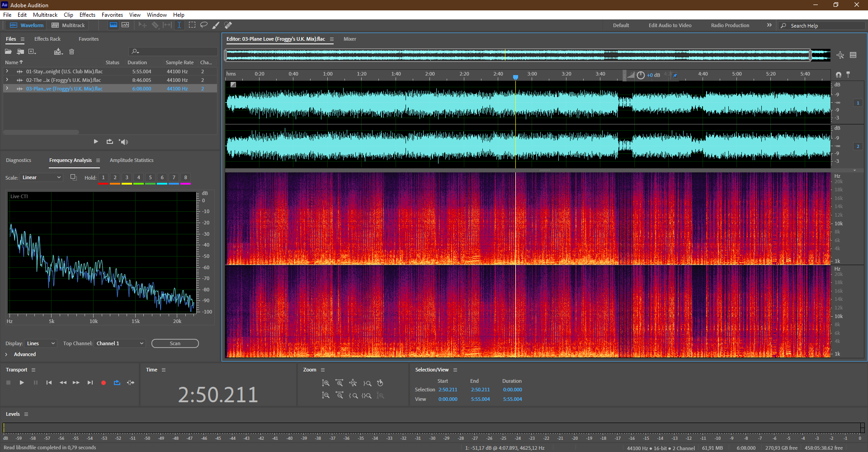Toggle channel 1 enable button

click(x=858, y=103)
